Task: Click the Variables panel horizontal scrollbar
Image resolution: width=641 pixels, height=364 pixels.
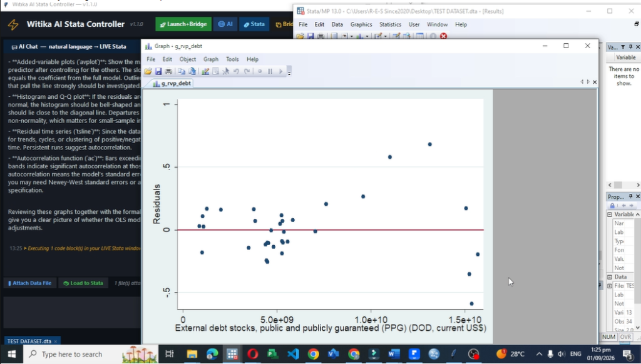Action: click(624, 185)
